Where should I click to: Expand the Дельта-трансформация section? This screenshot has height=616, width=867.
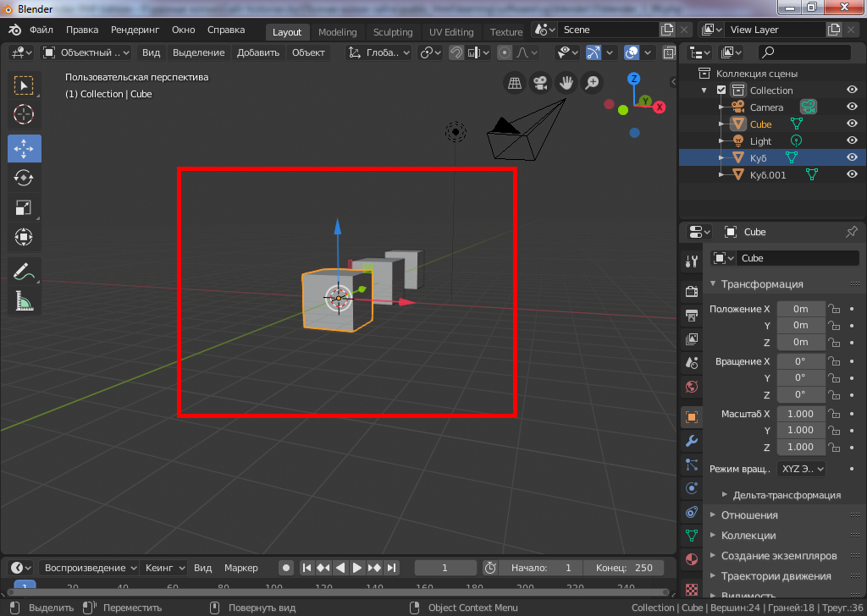(787, 495)
